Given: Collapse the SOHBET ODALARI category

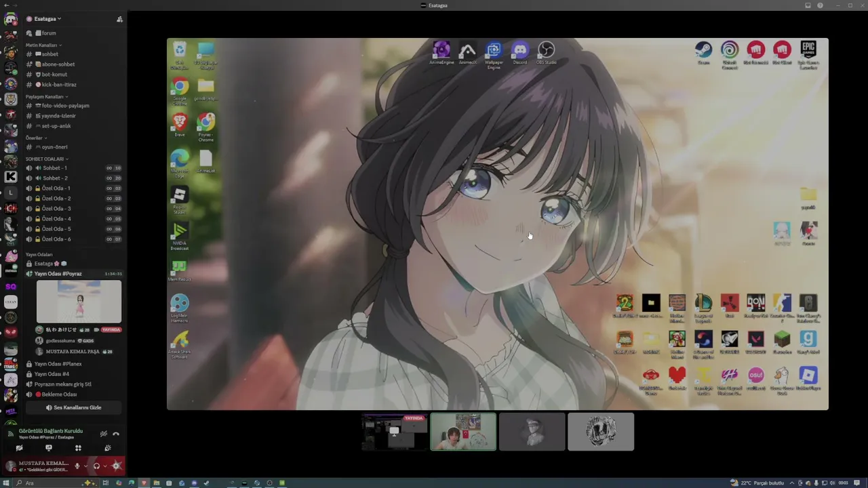Looking at the screenshot, I should (x=47, y=159).
